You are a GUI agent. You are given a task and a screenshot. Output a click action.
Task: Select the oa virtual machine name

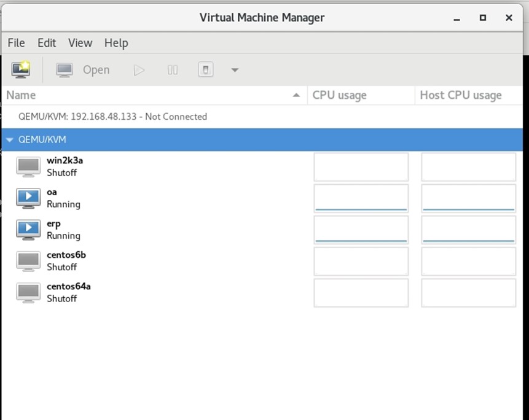[x=52, y=192]
